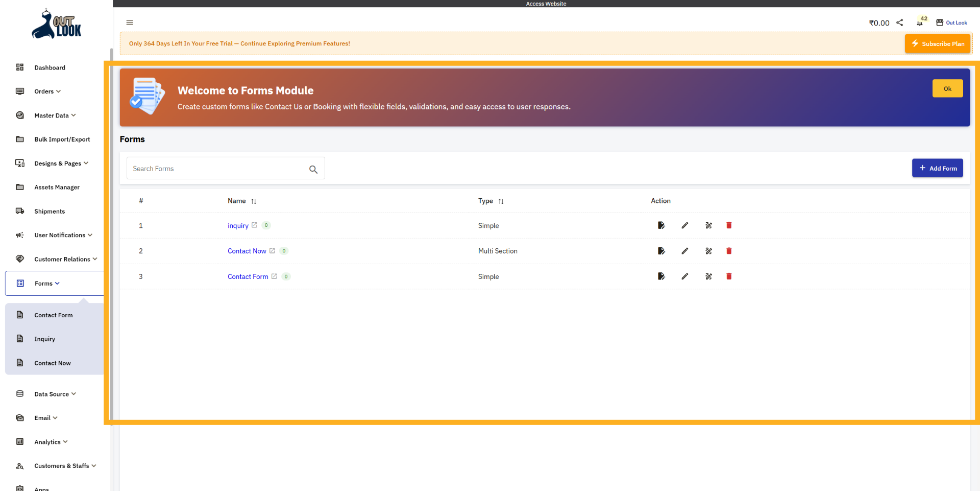This screenshot has width=980, height=491.
Task: Delete the inquiry form using trash icon
Action: tap(729, 225)
